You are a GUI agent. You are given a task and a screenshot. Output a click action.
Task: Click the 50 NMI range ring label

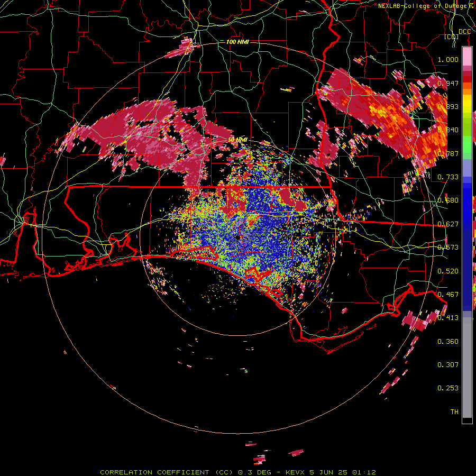(237, 140)
